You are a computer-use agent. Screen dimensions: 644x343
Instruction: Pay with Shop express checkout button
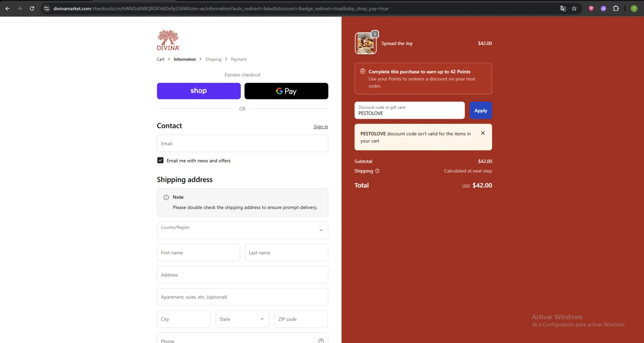point(199,91)
